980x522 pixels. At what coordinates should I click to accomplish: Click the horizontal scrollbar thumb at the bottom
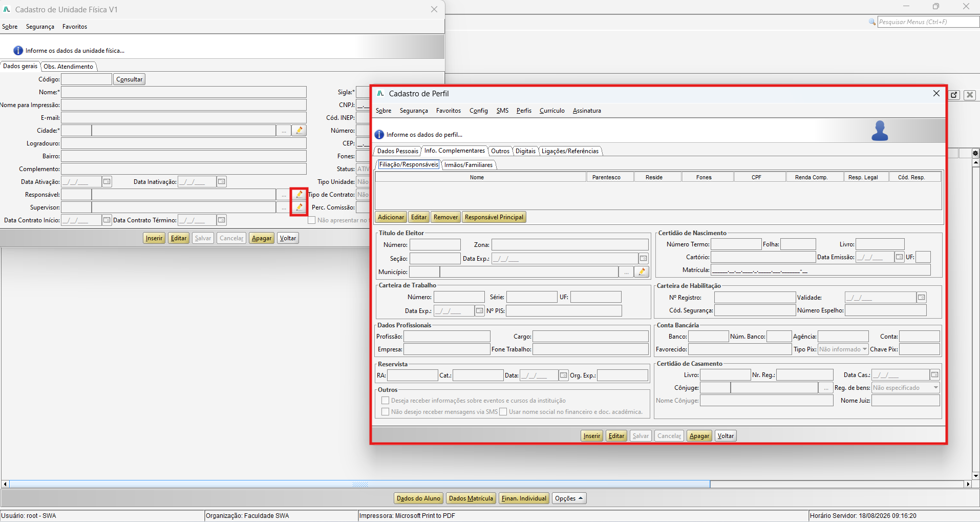(x=359, y=484)
